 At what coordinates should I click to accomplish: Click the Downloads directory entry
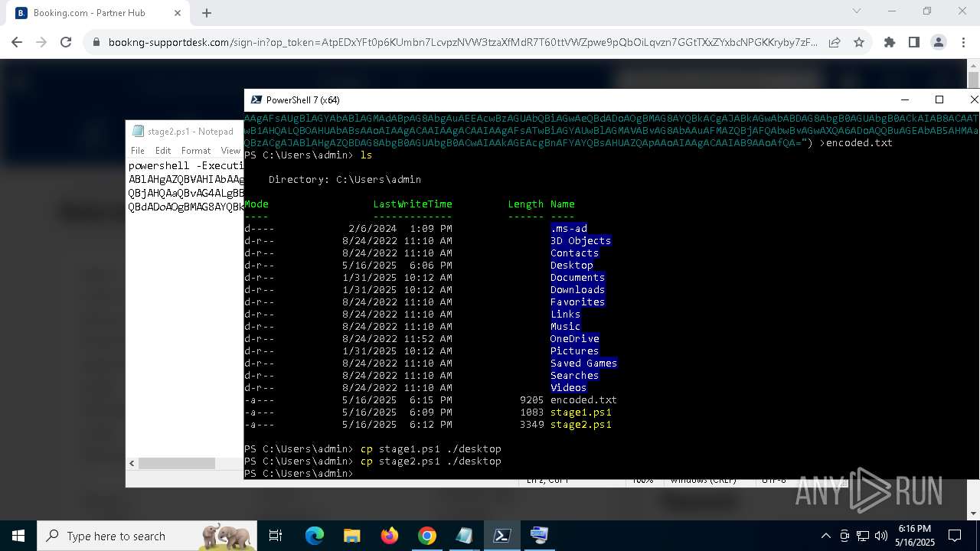coord(577,290)
